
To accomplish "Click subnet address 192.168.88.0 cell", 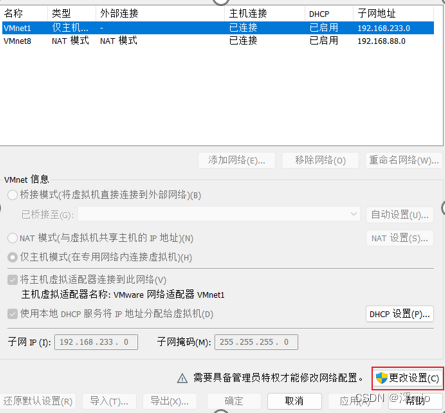I will coord(382,41).
